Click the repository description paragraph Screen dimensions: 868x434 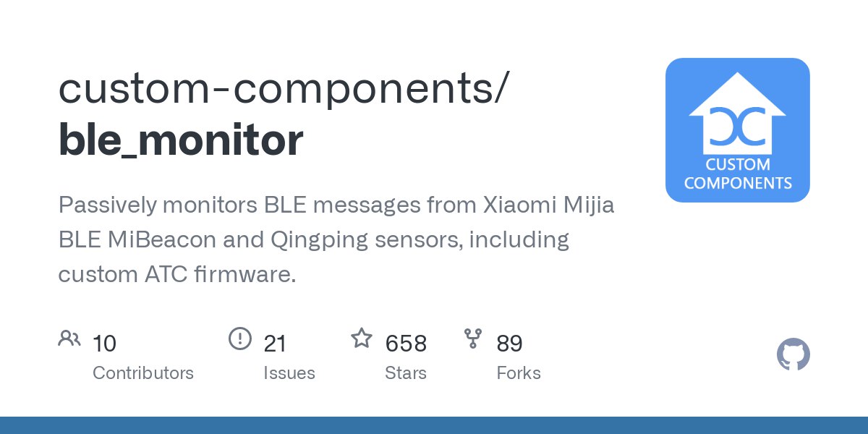[x=336, y=239]
